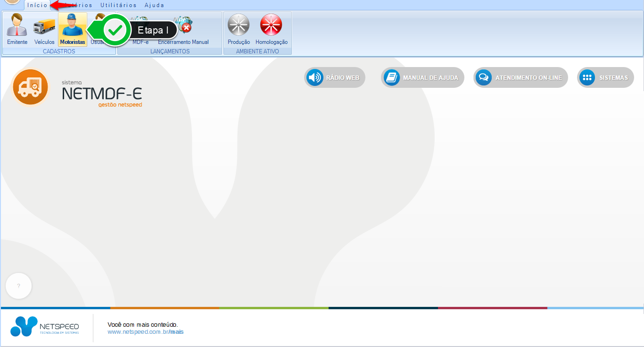Screen dimensions: 644x347
Task: Switch to the Início tab
Action: point(37,5)
